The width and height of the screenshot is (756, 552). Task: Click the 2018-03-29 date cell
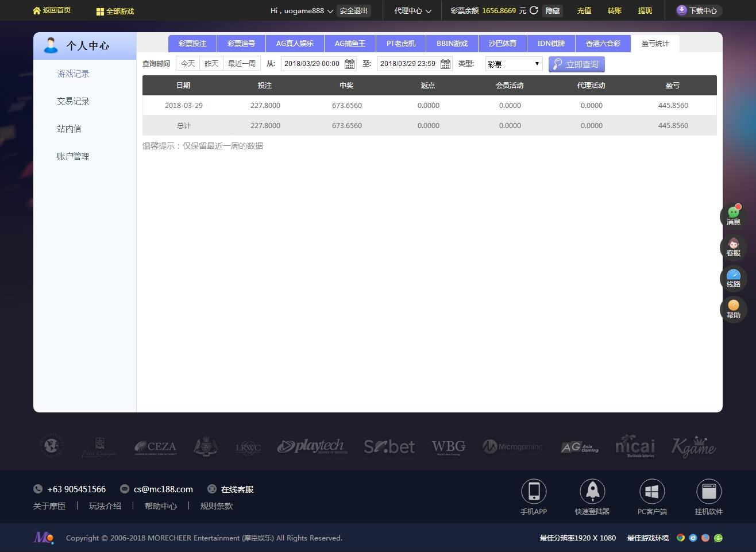184,106
